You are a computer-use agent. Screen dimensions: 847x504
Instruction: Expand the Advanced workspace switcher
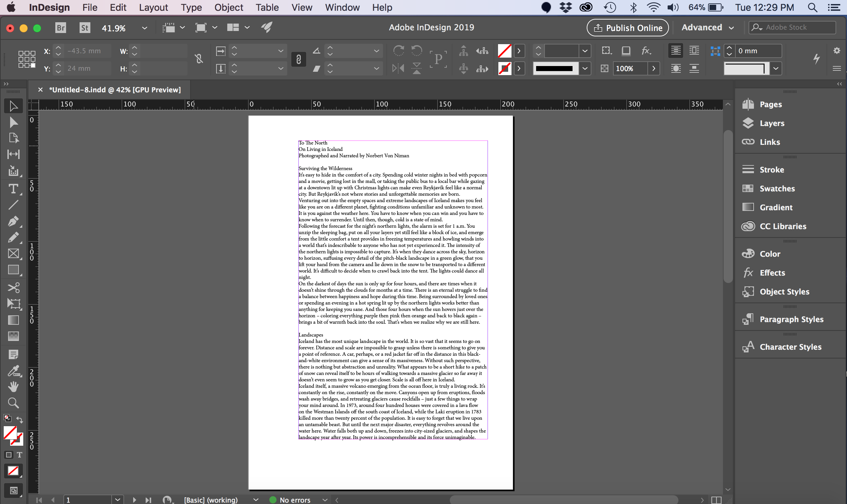[x=708, y=28]
